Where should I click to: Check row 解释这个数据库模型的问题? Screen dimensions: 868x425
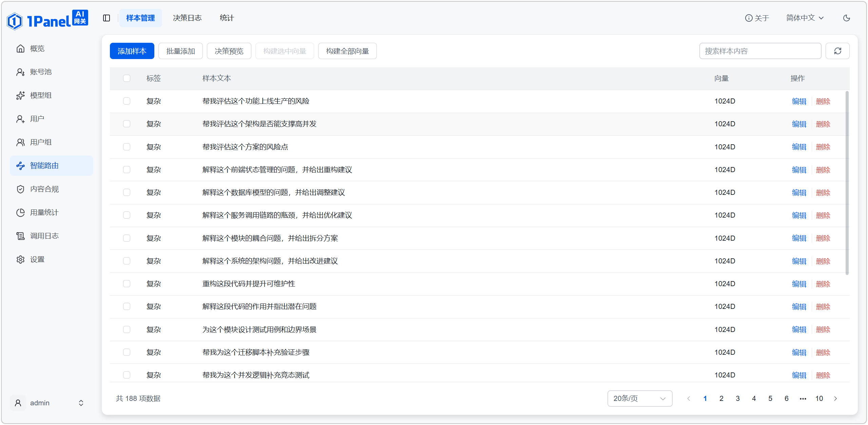tap(127, 192)
